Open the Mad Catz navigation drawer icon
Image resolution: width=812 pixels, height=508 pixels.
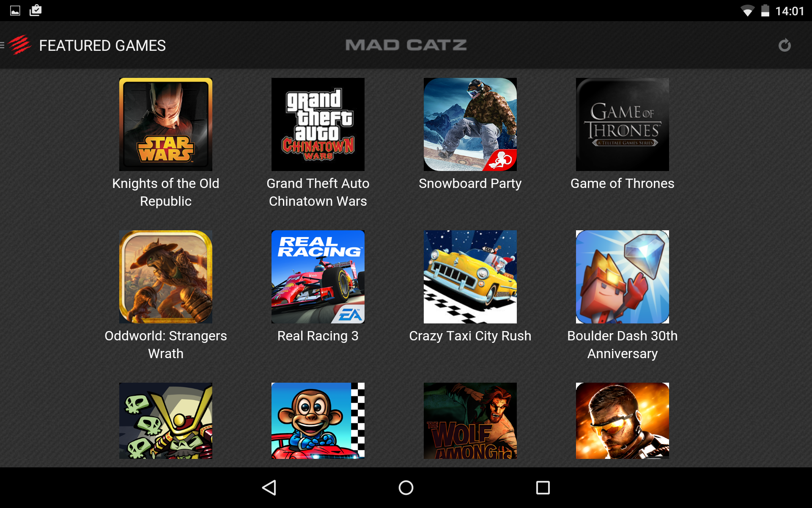click(x=16, y=45)
